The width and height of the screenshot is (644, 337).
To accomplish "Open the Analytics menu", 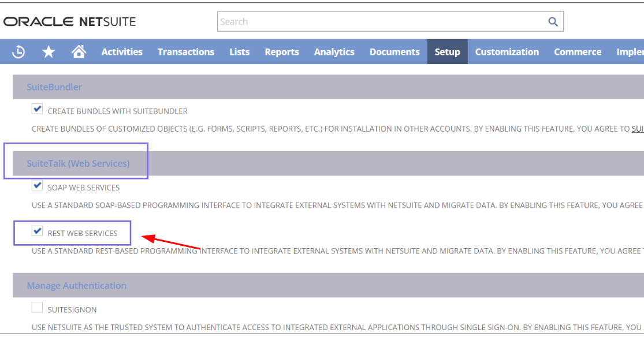I will point(334,52).
